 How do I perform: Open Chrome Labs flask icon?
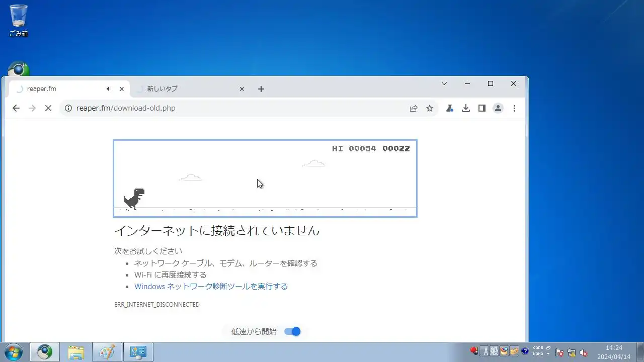click(x=450, y=108)
